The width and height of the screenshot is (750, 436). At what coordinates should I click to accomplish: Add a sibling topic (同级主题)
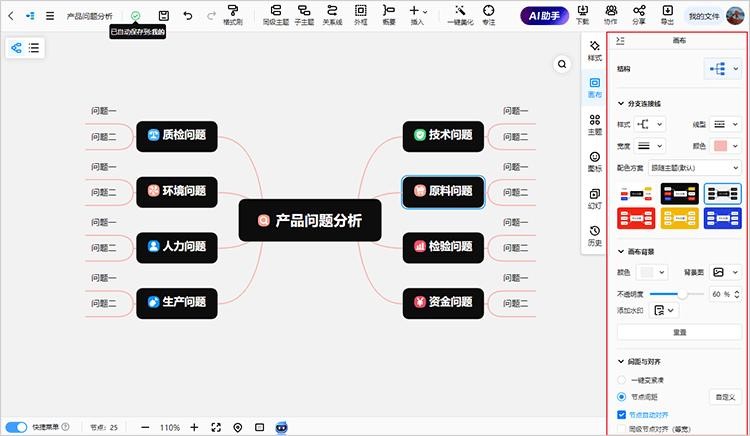coord(275,14)
